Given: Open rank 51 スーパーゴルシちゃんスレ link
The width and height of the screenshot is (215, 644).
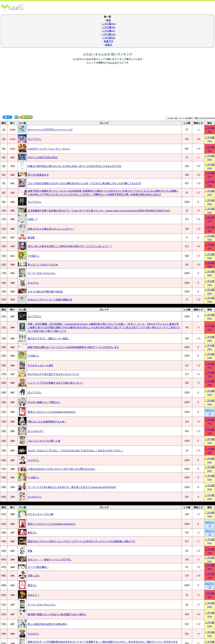Looking at the screenshot, I should tap(42, 605).
